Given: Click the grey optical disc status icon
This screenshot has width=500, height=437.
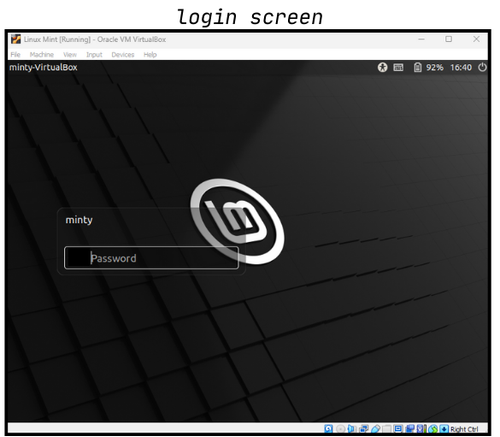Looking at the screenshot, I should (340, 429).
